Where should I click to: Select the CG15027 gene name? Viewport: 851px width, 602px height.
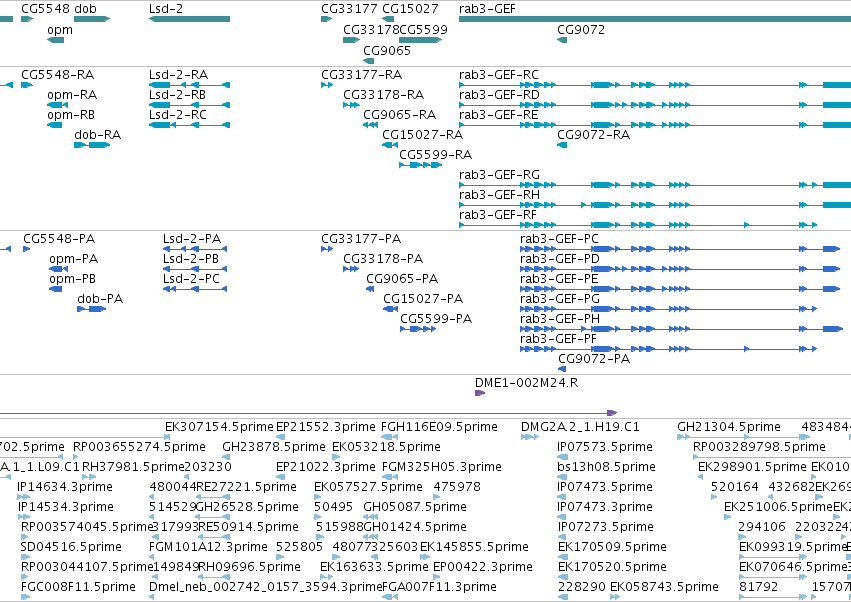coord(410,9)
